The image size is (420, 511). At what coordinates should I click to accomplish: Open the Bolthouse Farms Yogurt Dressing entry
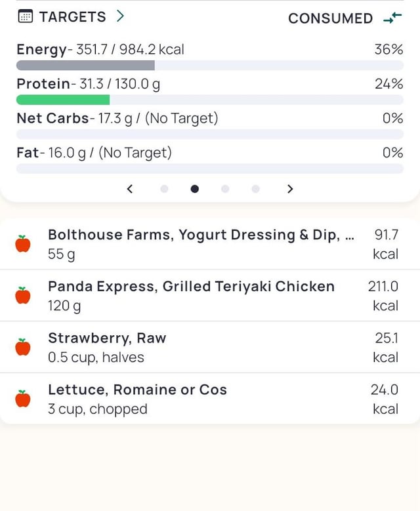pos(201,244)
